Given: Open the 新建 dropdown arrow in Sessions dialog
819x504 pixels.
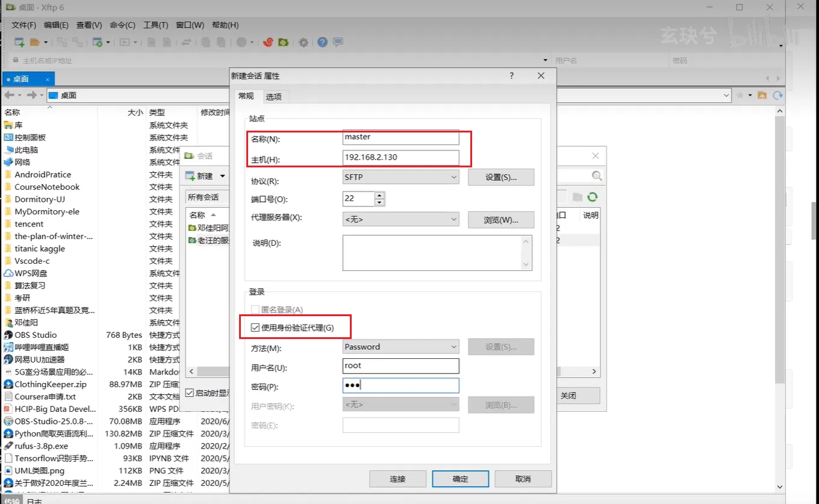Looking at the screenshot, I should (222, 176).
